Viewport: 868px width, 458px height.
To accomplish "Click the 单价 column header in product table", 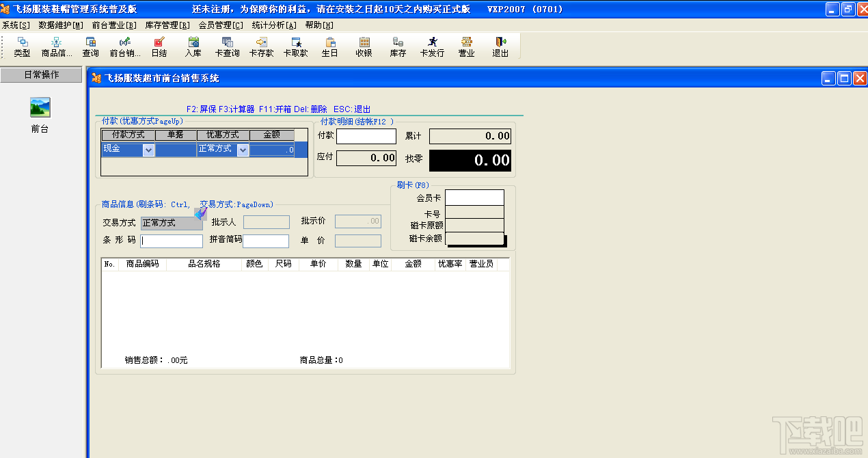I will (318, 264).
